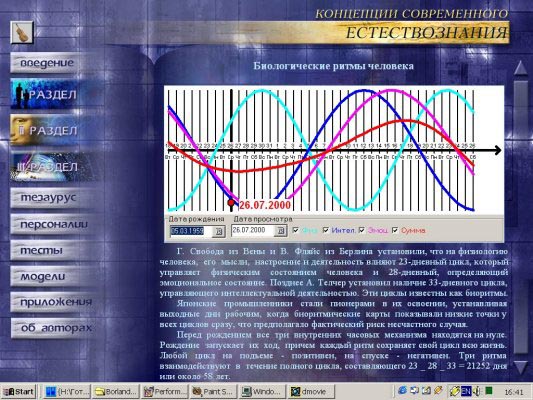Open the birth date calendar picker
This screenshot has width=533, height=400.
219,231
